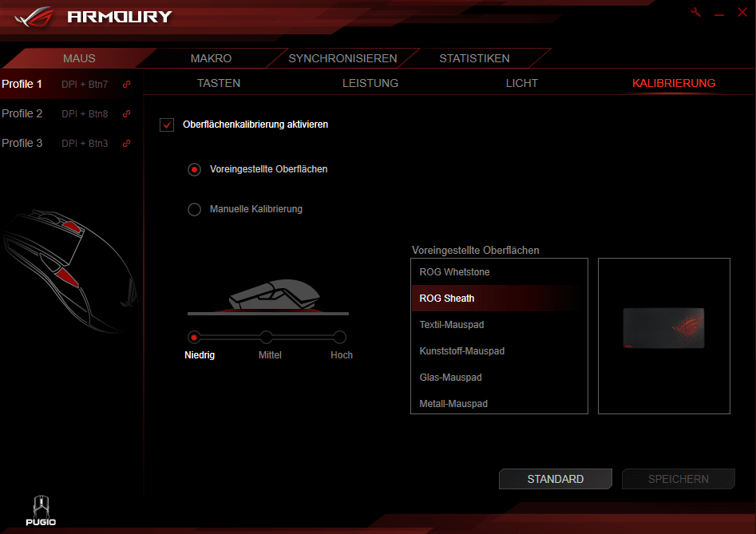Open the MAKRO tab

[212, 58]
